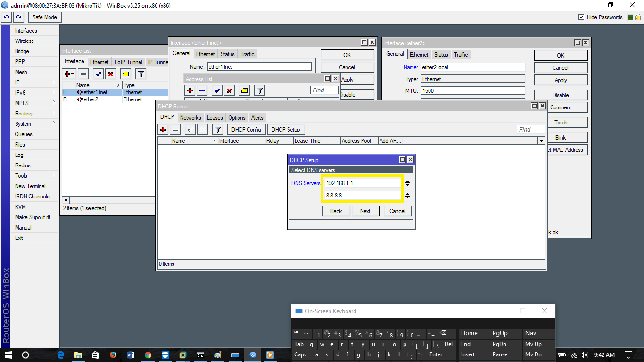This screenshot has width=644, height=362.
Task: Switch to the Leases tab in DHCP Server
Action: pos(215,118)
